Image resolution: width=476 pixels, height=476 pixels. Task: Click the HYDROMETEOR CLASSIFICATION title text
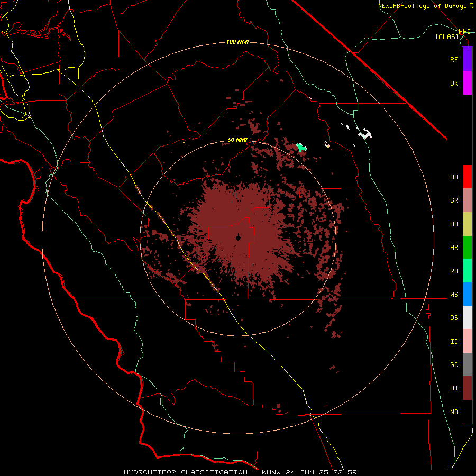pyautogui.click(x=186, y=472)
